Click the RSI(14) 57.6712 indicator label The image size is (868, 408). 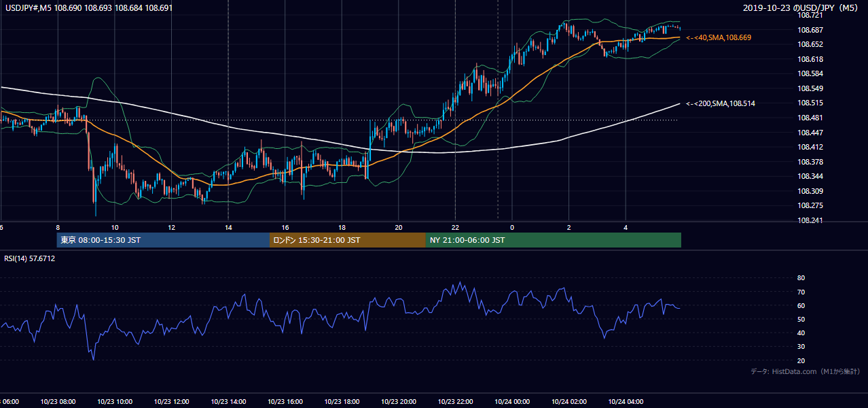(30, 258)
